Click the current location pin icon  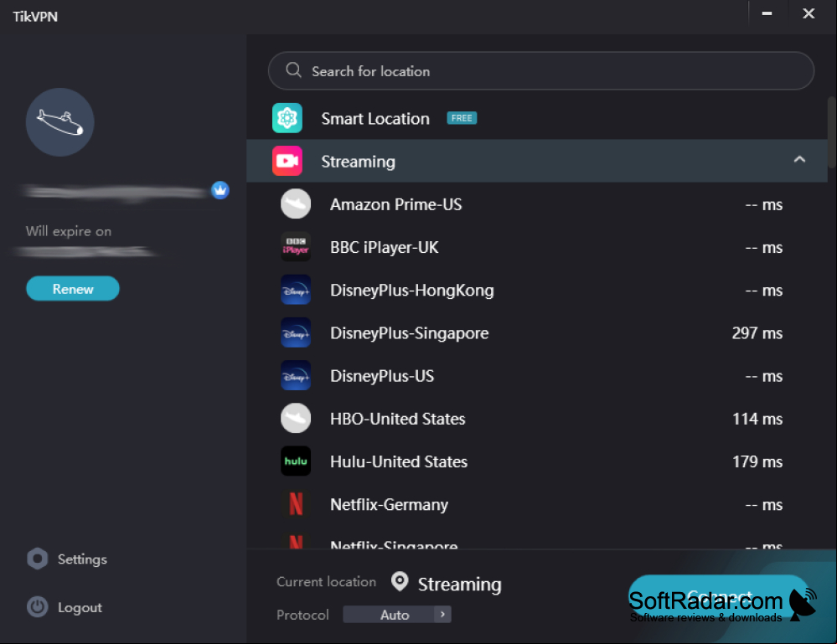[400, 581]
